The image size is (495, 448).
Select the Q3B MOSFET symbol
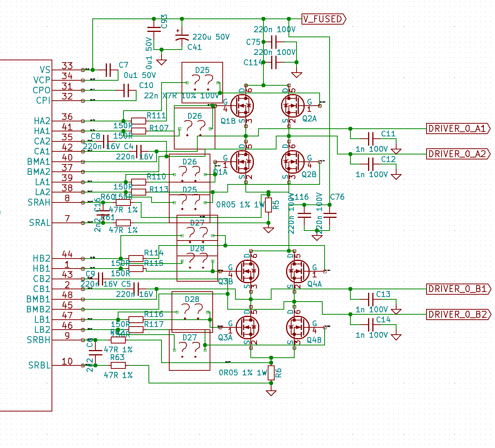[247, 271]
